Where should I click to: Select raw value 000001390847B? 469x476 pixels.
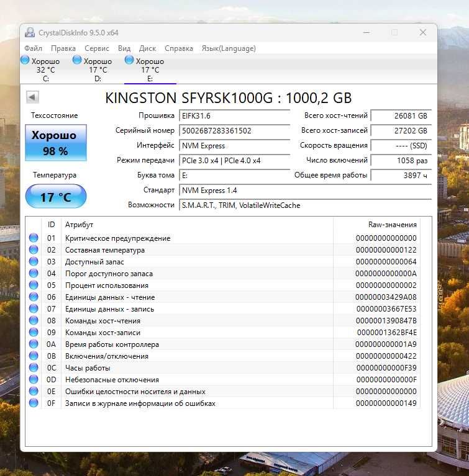386,321
